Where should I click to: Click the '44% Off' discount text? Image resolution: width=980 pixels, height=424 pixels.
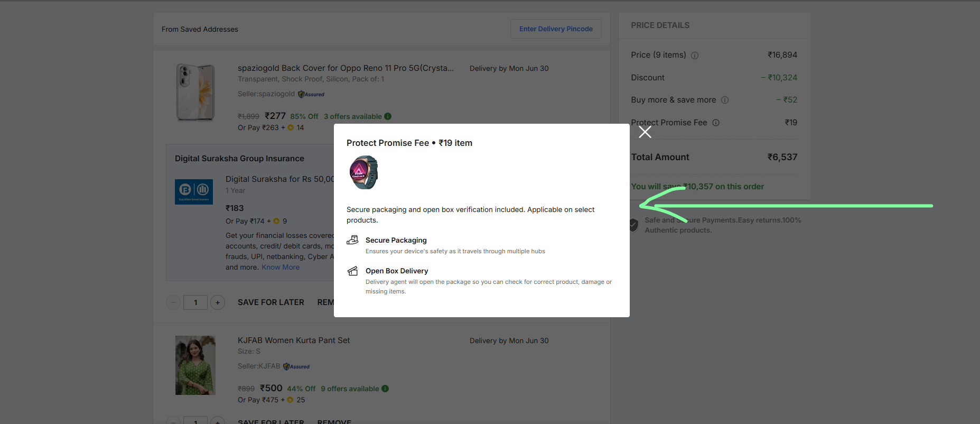point(301,389)
